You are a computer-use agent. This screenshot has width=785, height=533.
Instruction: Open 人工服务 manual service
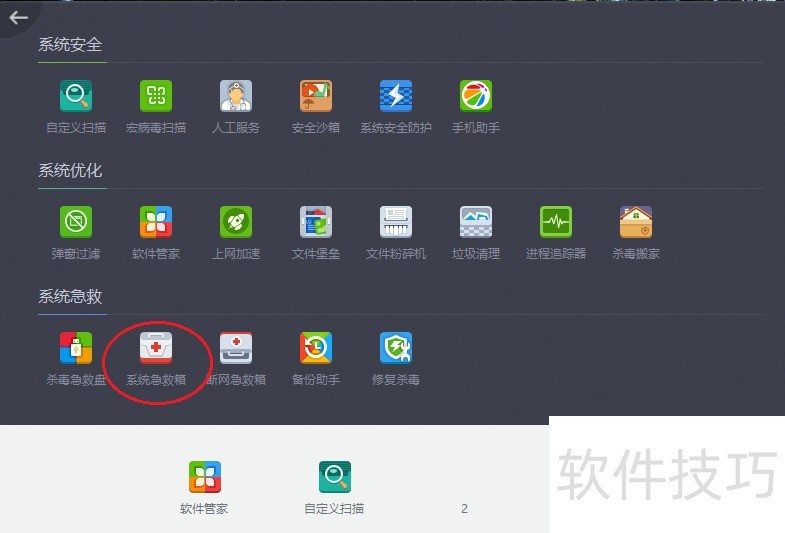click(236, 97)
